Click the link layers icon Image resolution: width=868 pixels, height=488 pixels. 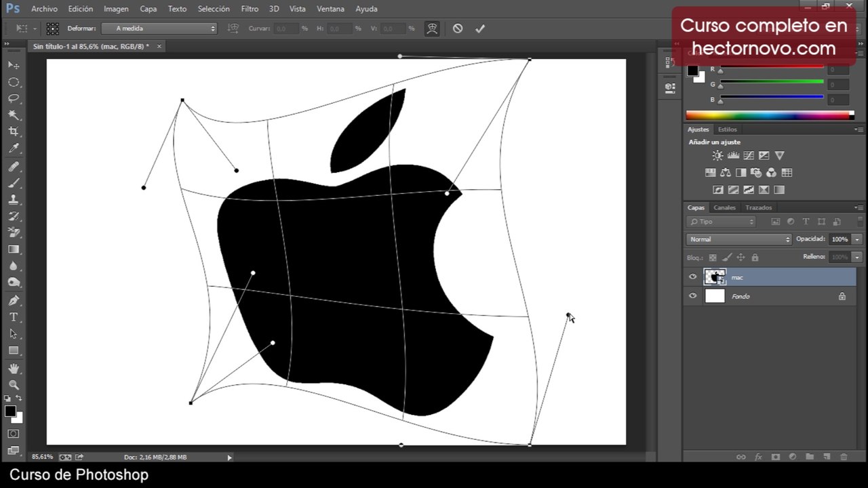click(741, 457)
